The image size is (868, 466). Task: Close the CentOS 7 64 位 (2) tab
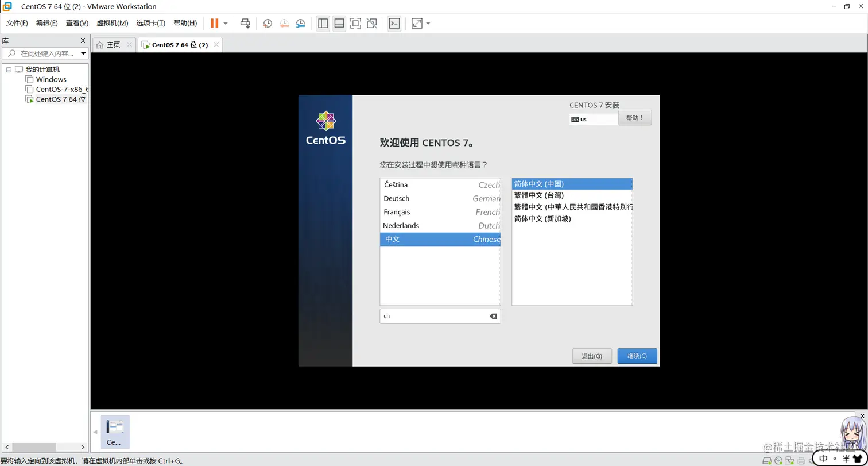[216, 45]
